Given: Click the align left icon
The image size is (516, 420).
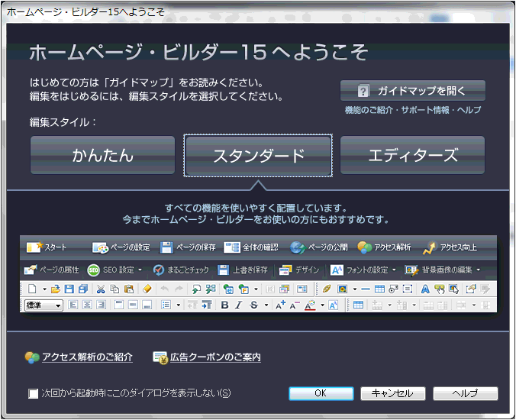Looking at the screenshot, I should [x=73, y=305].
